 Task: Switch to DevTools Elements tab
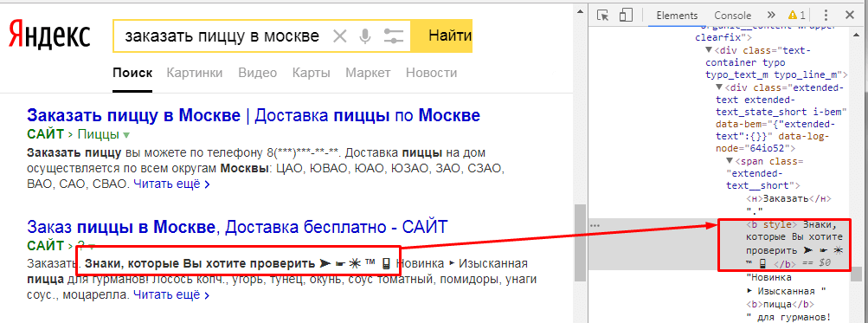pyautogui.click(x=677, y=16)
